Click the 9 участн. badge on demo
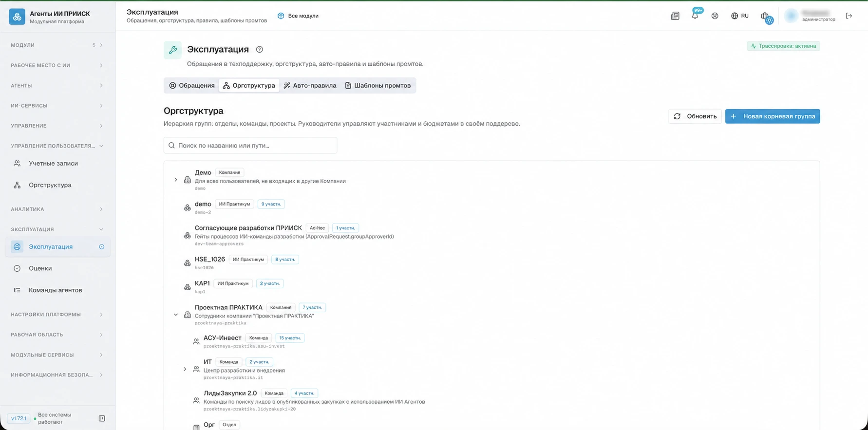The width and height of the screenshot is (868, 430). pos(271,204)
